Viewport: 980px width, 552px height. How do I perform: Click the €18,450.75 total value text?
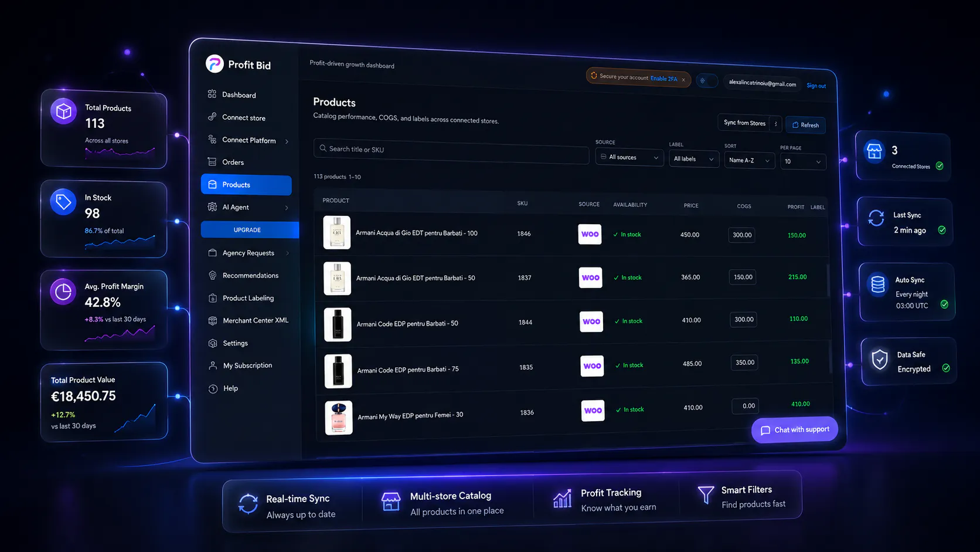pyautogui.click(x=83, y=397)
